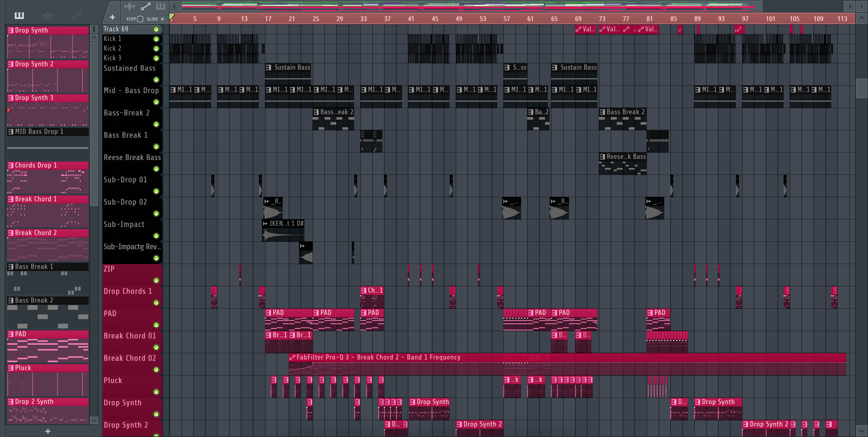Click the green playhead marker at bar 1
The width and height of the screenshot is (868, 437).
coord(171,17)
